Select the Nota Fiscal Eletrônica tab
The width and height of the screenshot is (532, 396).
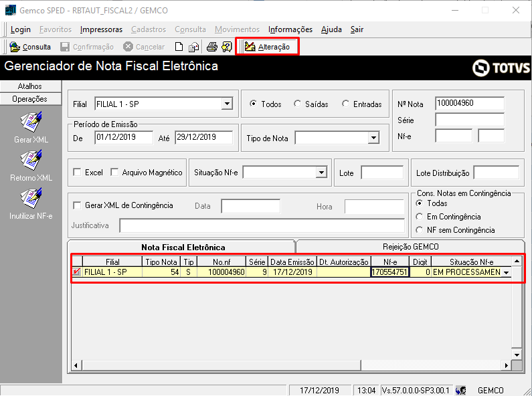[x=183, y=247]
